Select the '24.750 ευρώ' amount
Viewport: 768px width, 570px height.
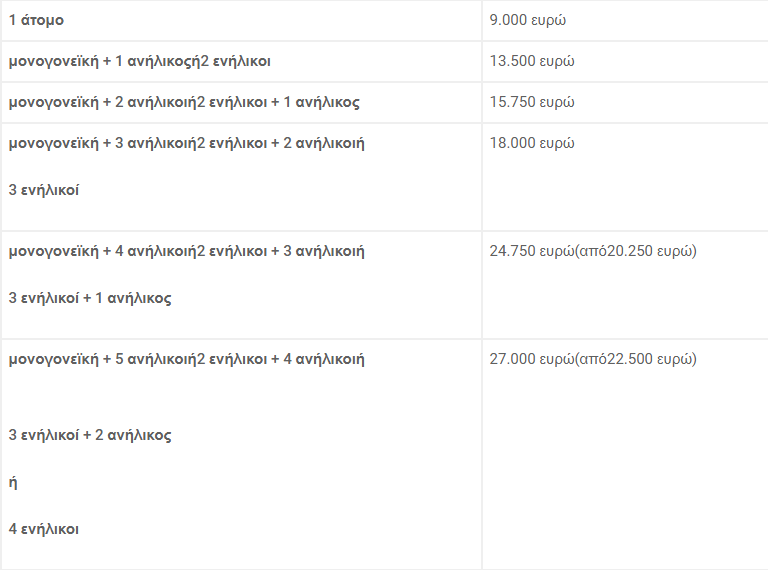coord(532,251)
